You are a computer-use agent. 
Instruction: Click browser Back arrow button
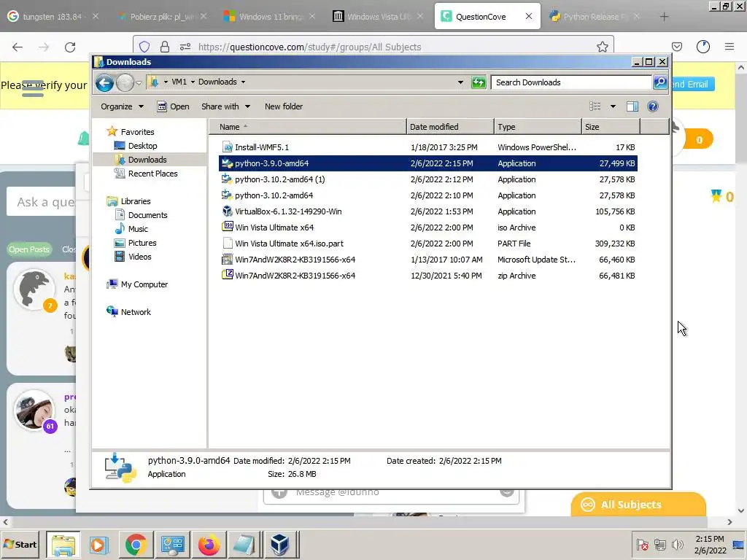(x=18, y=47)
